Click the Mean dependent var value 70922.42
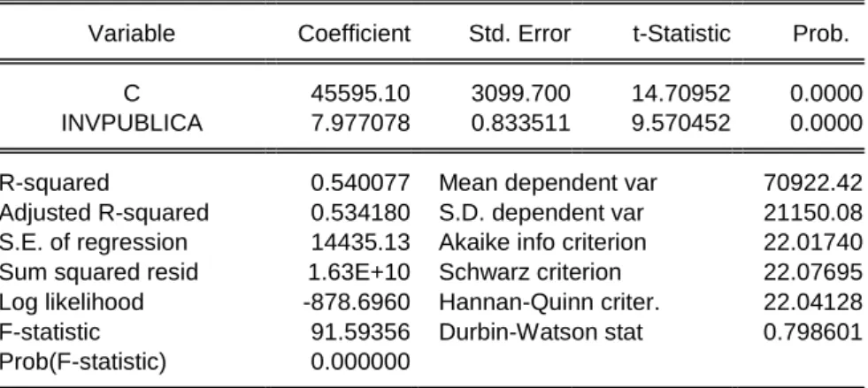This screenshot has height=388, width=868. point(812,182)
